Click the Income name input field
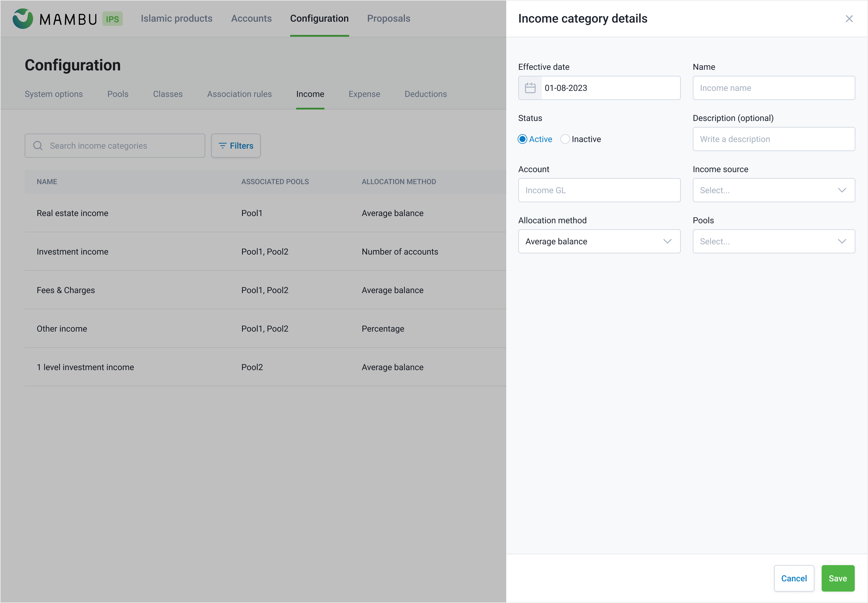 773,88
